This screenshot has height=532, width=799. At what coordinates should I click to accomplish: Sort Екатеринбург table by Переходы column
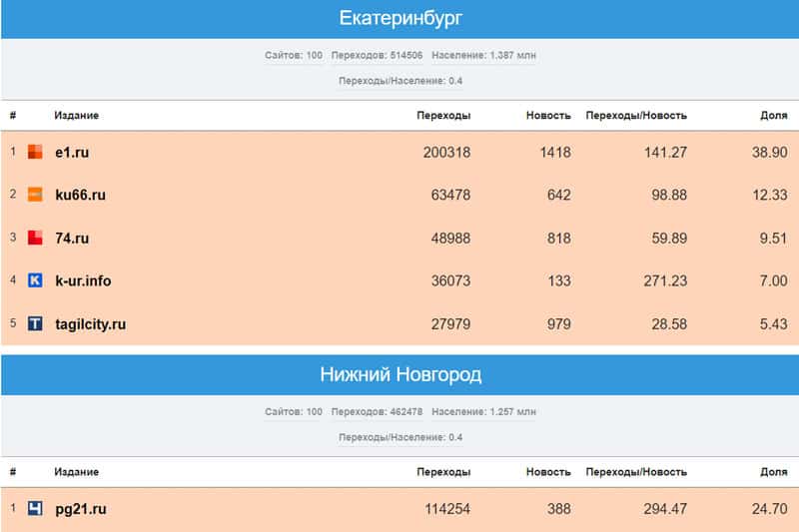(443, 116)
